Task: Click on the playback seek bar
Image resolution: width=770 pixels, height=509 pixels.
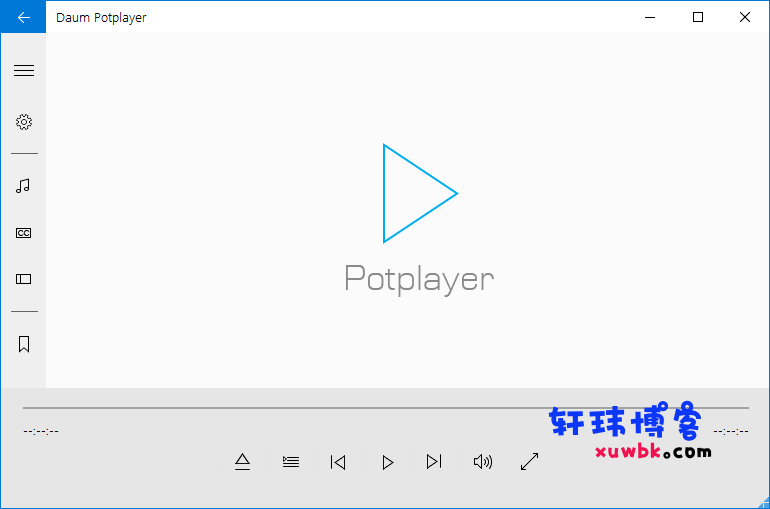Action: point(385,407)
